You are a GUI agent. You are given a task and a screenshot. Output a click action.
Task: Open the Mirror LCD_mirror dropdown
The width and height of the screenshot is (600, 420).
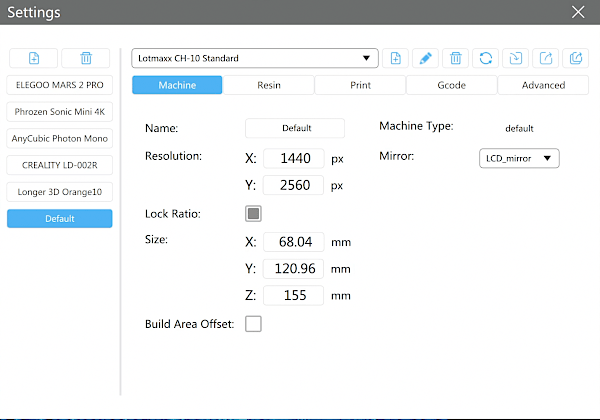519,158
